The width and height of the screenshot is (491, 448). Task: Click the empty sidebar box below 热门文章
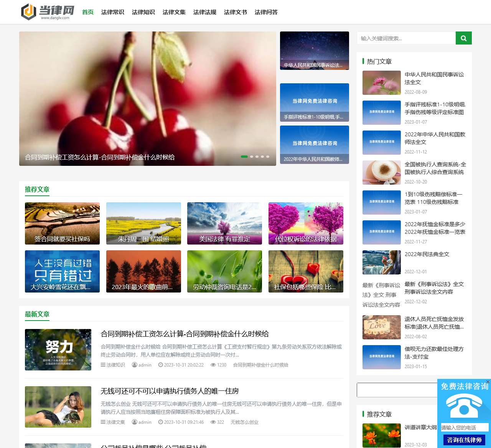[397, 390]
